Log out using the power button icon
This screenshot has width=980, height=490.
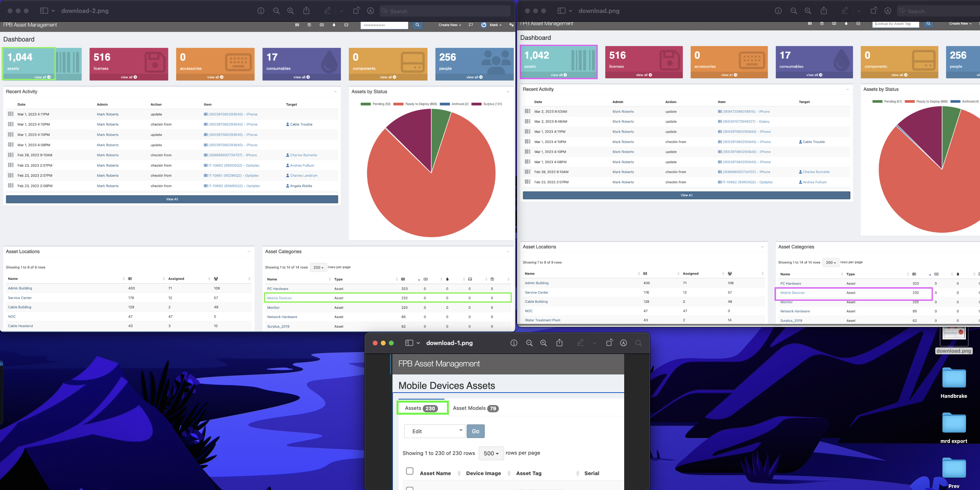(x=484, y=25)
